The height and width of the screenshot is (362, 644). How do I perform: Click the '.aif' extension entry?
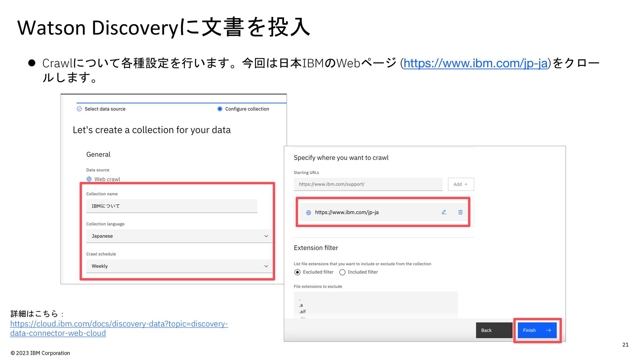[302, 312]
